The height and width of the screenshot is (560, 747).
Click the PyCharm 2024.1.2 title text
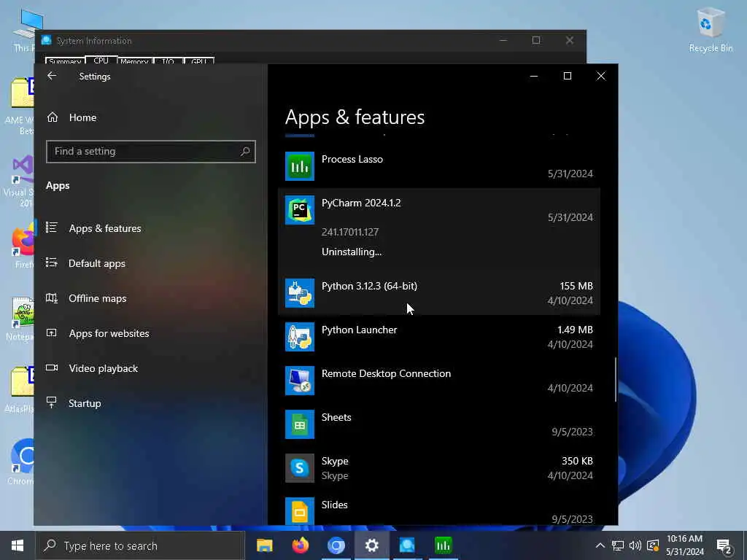click(361, 203)
